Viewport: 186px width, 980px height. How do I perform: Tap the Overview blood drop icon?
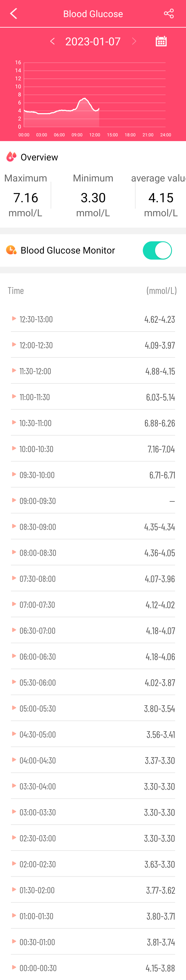pos(11,157)
